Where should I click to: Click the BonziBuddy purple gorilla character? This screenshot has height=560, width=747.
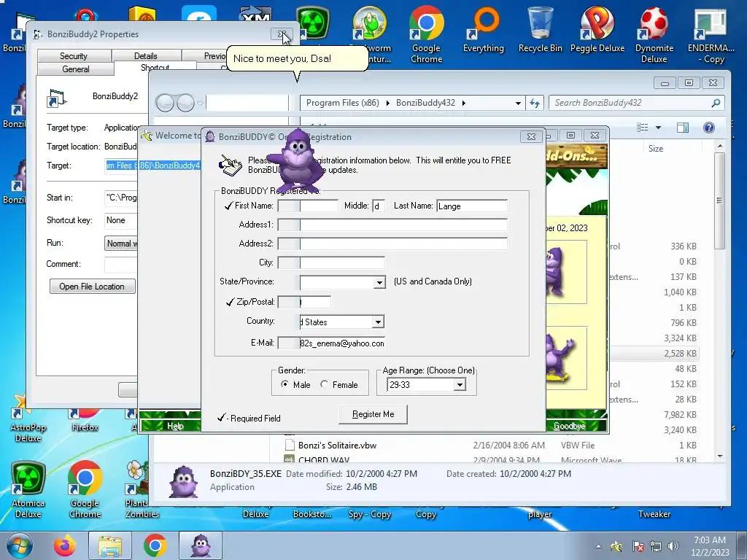(298, 160)
